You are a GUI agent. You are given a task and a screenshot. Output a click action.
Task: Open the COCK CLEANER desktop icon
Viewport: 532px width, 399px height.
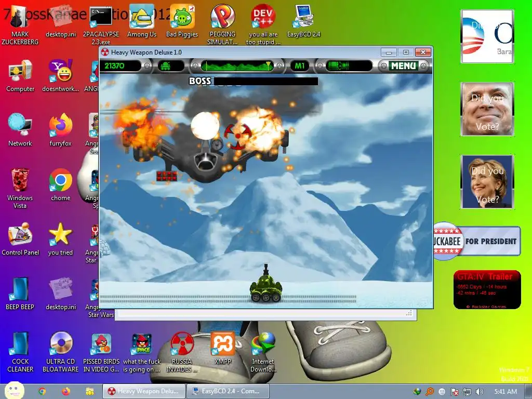pyautogui.click(x=20, y=352)
